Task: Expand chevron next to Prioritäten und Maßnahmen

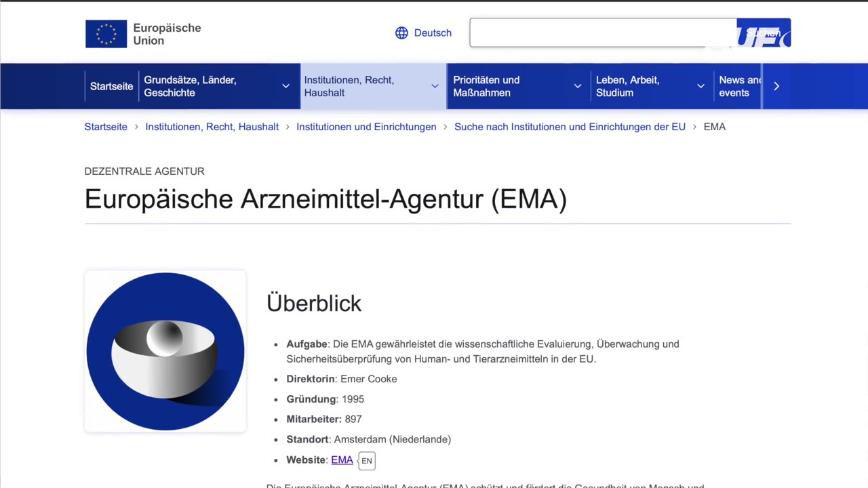Action: (578, 86)
